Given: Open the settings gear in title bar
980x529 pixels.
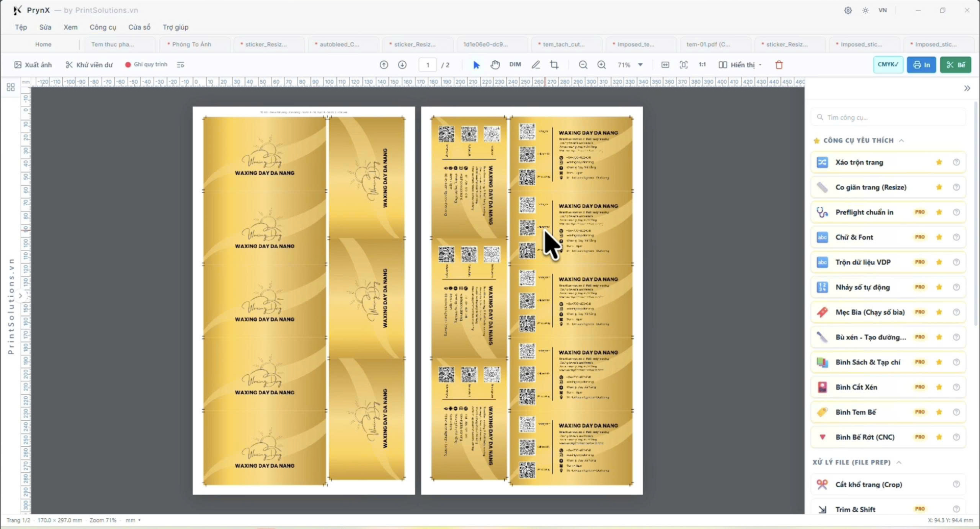Looking at the screenshot, I should (x=848, y=10).
